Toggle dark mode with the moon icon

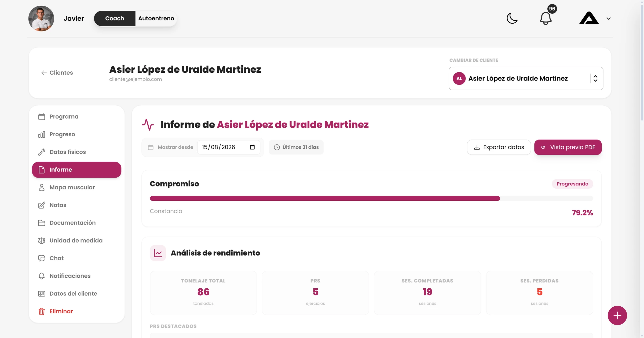click(x=512, y=19)
